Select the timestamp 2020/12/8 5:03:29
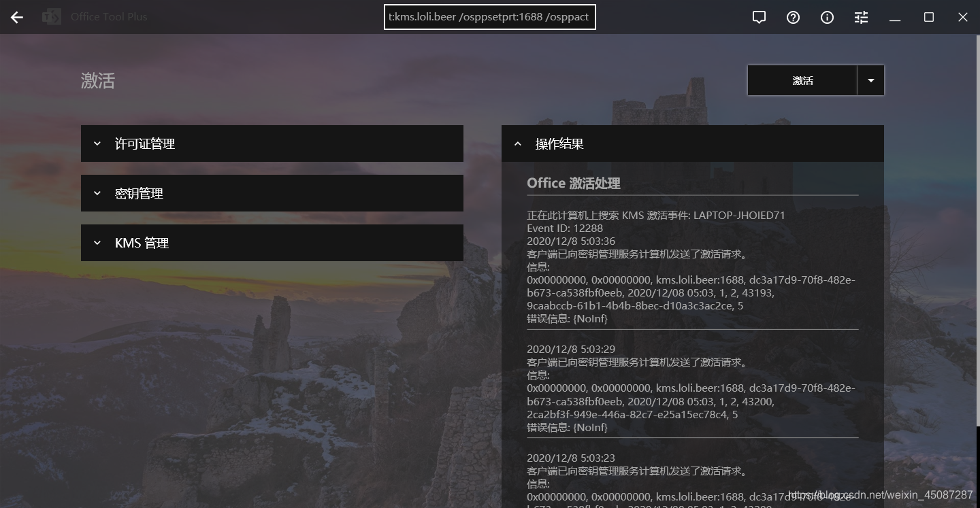This screenshot has height=508, width=980. 571,349
